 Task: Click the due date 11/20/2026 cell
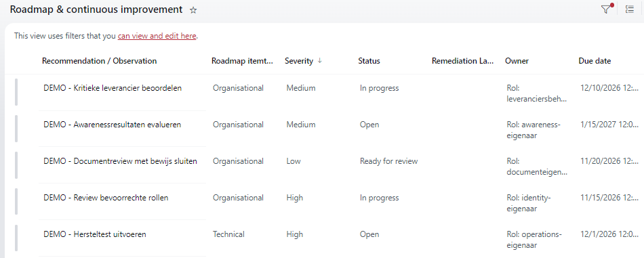click(x=610, y=161)
